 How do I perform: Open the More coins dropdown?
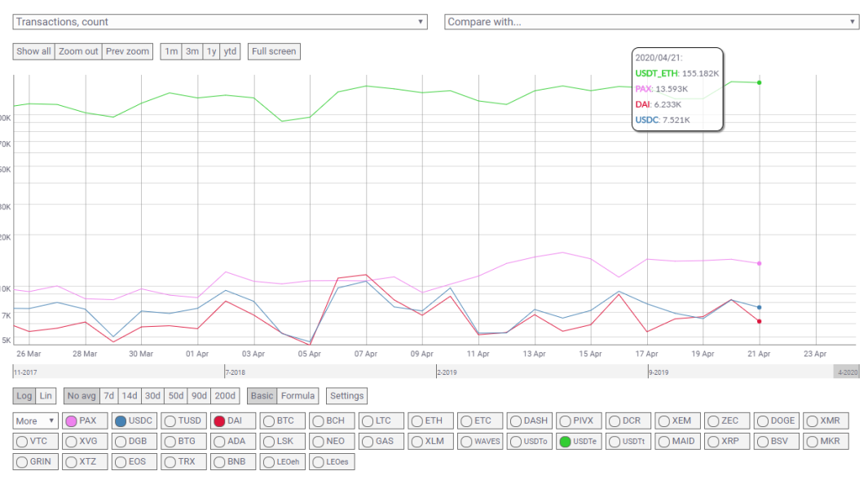click(x=35, y=421)
